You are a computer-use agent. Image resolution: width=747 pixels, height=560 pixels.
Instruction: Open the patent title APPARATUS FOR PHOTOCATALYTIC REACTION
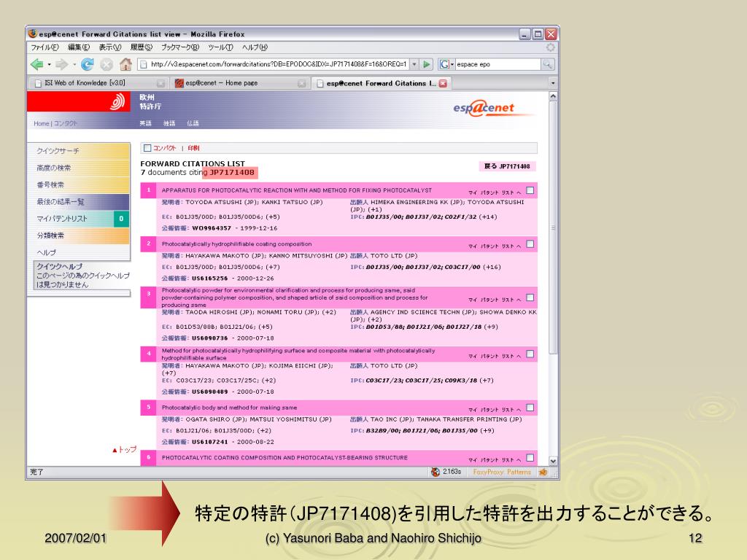coord(296,190)
